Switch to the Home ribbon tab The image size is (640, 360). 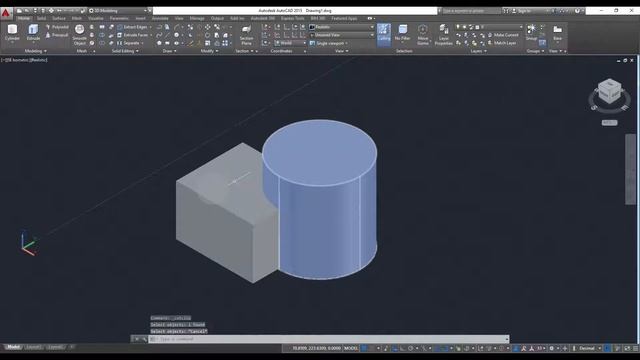(24, 18)
